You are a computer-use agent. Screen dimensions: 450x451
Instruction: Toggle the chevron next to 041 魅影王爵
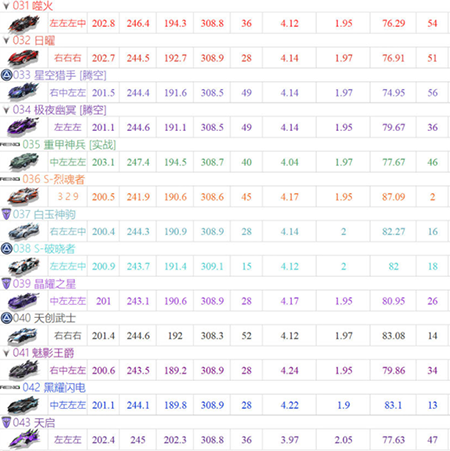pyautogui.click(x=6, y=353)
